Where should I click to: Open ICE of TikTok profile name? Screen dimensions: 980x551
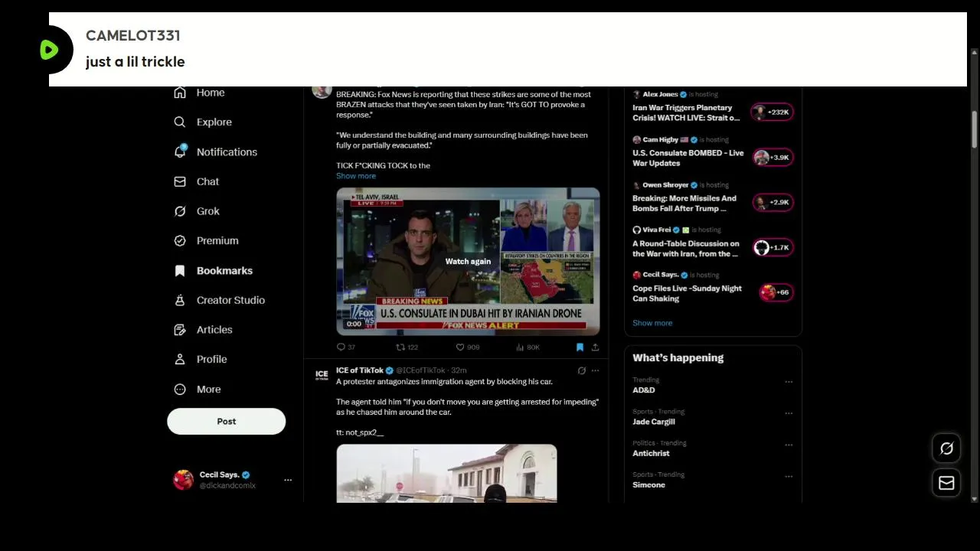(360, 370)
